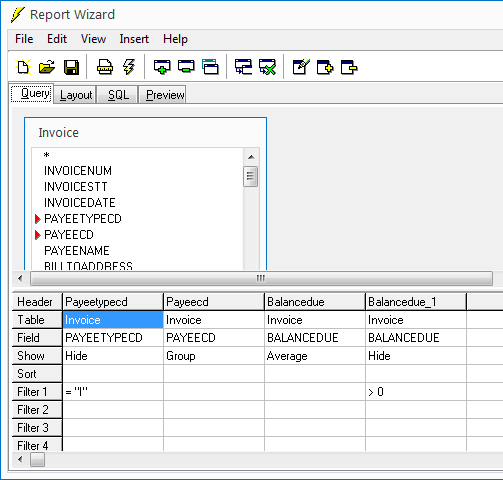Click the Filter 3 row header
Viewport: 503px width, 480px height.
click(37, 428)
